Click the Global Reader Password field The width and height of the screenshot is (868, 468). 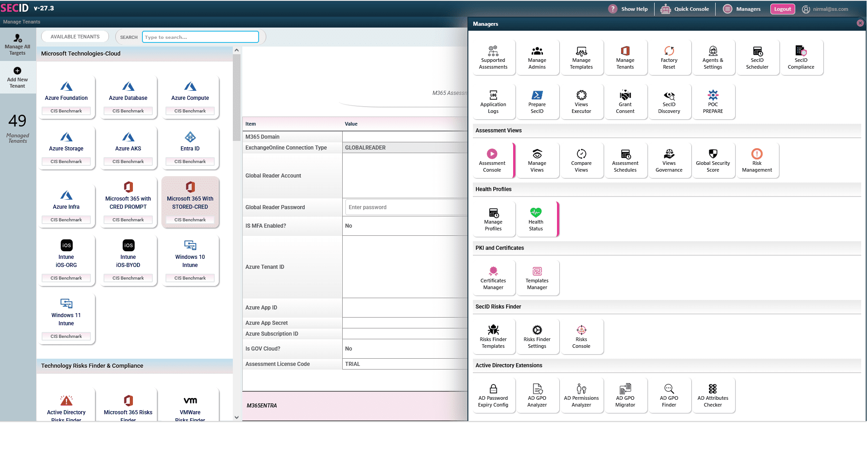pyautogui.click(x=406, y=207)
